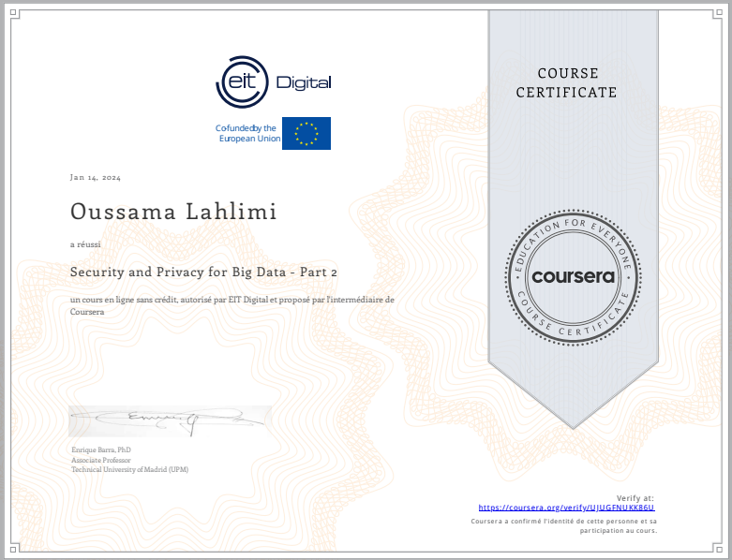732x560 pixels.
Task: Click the 'un cours en ligne sans crédit' description
Action: [x=232, y=305]
